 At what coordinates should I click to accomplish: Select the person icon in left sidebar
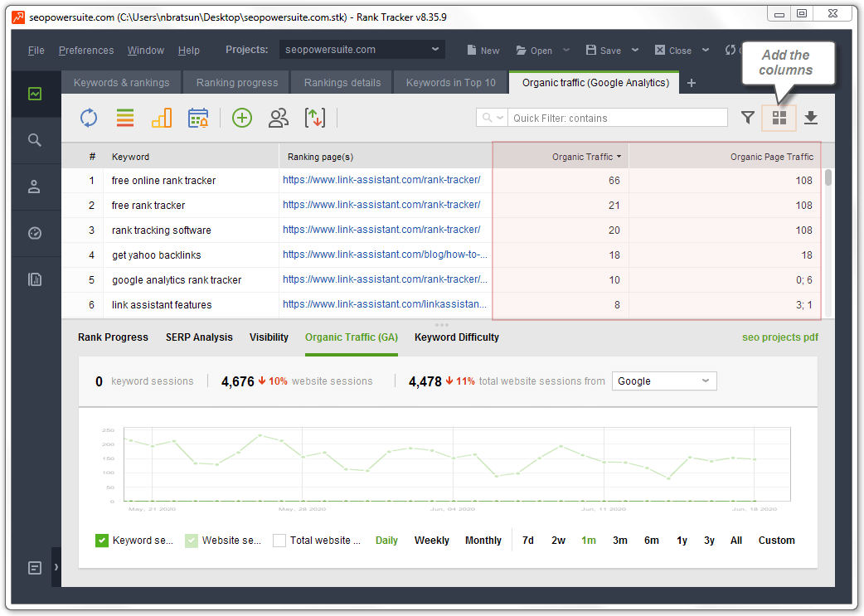(x=35, y=187)
